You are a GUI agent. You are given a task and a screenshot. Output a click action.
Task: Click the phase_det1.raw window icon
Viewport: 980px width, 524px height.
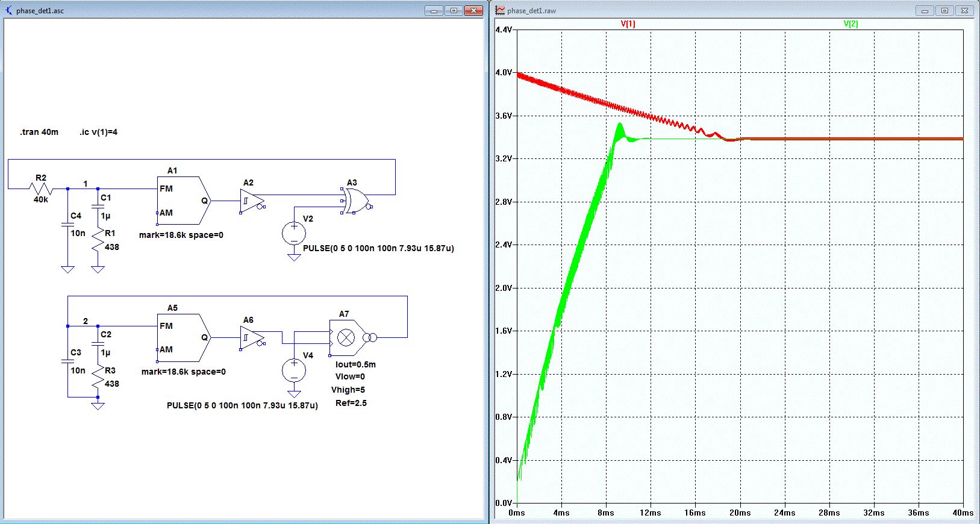tap(500, 10)
